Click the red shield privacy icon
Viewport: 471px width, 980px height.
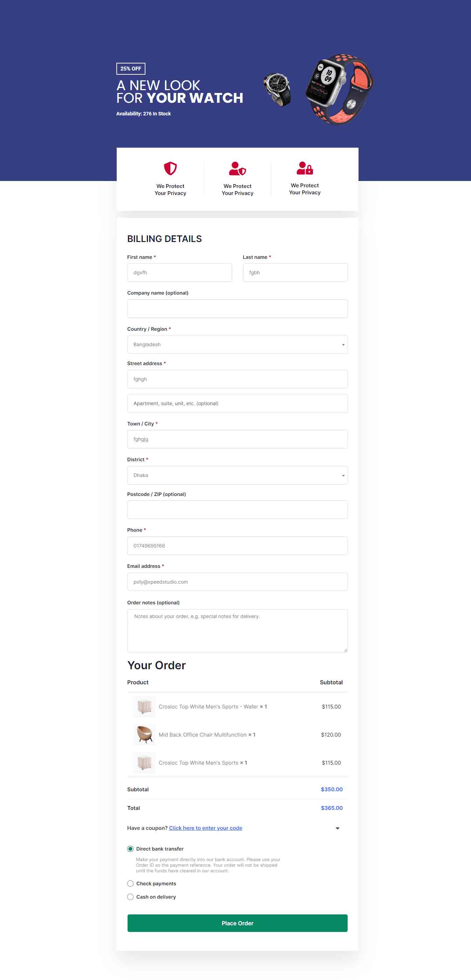pos(170,168)
